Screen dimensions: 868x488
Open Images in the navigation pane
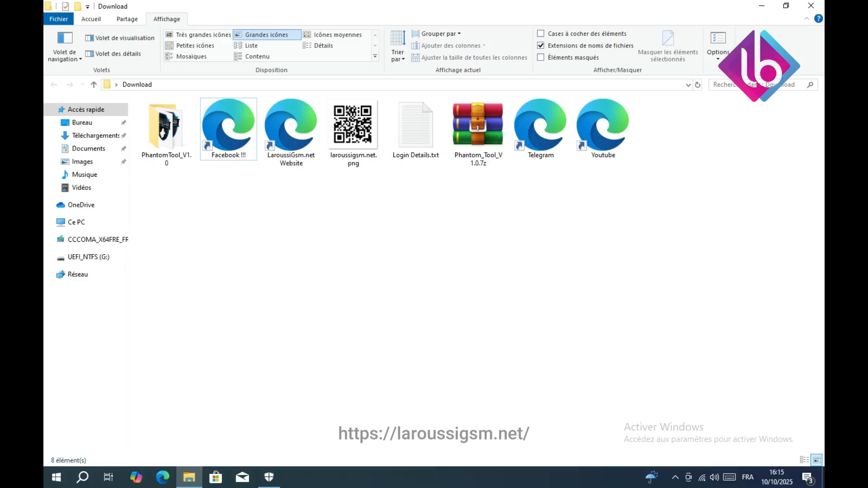(x=82, y=162)
